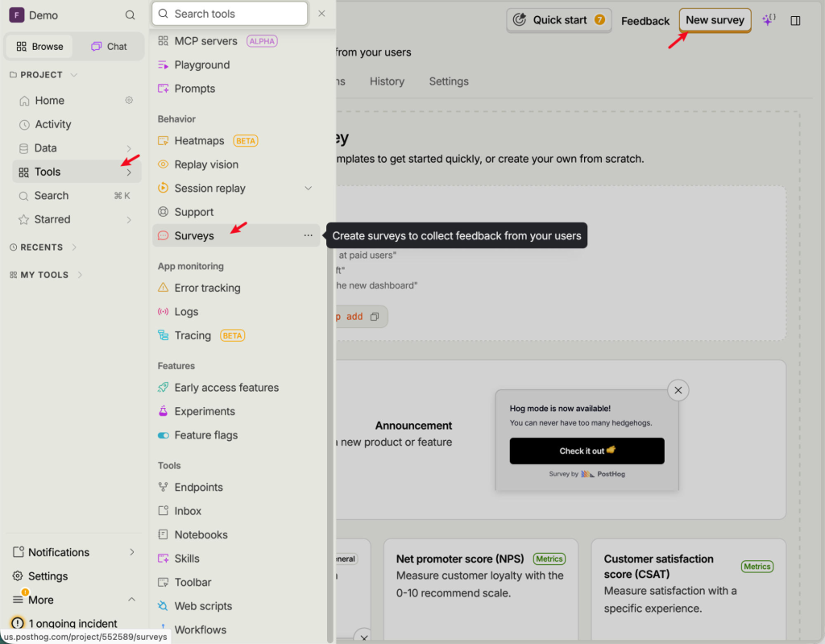825x644 pixels.
Task: Focus the Search tools input field
Action: 230,14
